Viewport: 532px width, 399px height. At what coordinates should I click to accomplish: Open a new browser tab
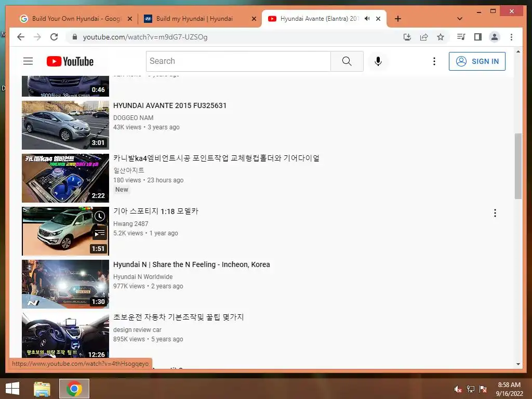(x=397, y=19)
